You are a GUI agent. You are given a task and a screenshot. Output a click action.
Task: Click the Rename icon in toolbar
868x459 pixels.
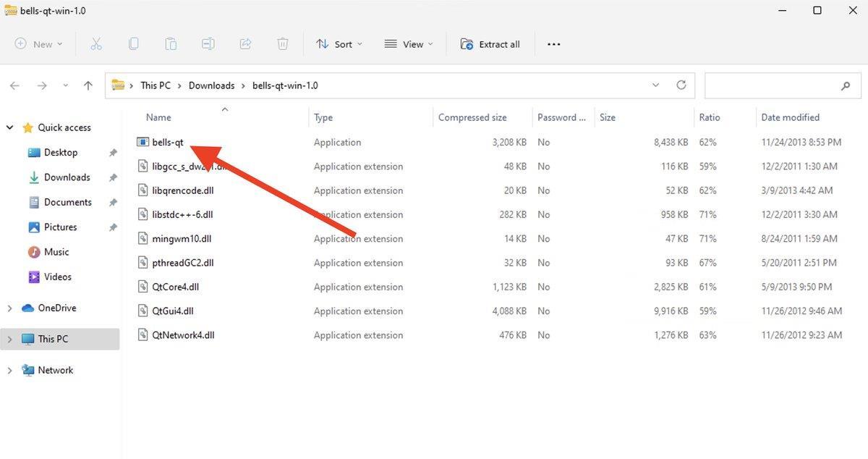pyautogui.click(x=208, y=44)
